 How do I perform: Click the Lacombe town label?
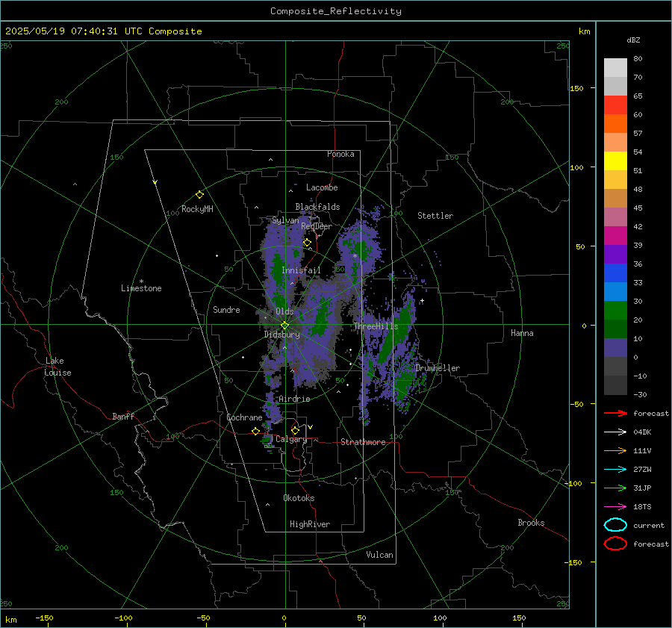(322, 187)
